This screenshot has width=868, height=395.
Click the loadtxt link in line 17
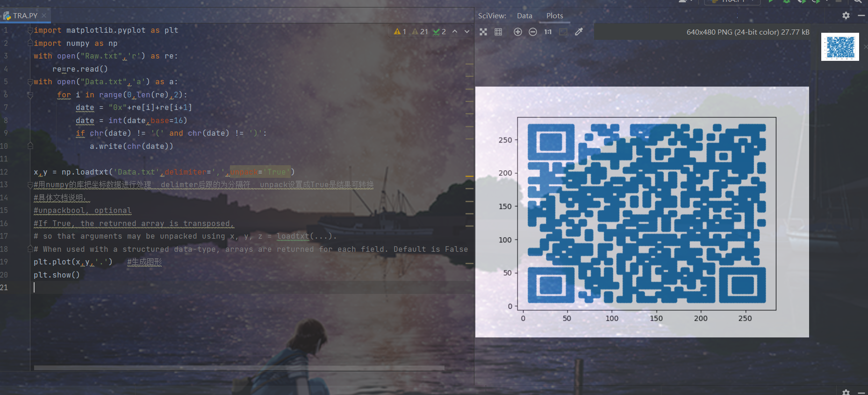[293, 236]
